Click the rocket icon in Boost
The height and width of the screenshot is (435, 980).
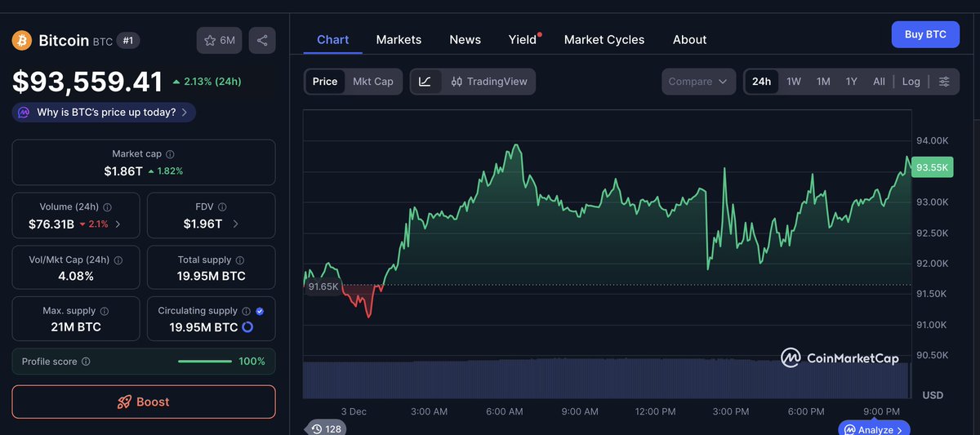125,402
